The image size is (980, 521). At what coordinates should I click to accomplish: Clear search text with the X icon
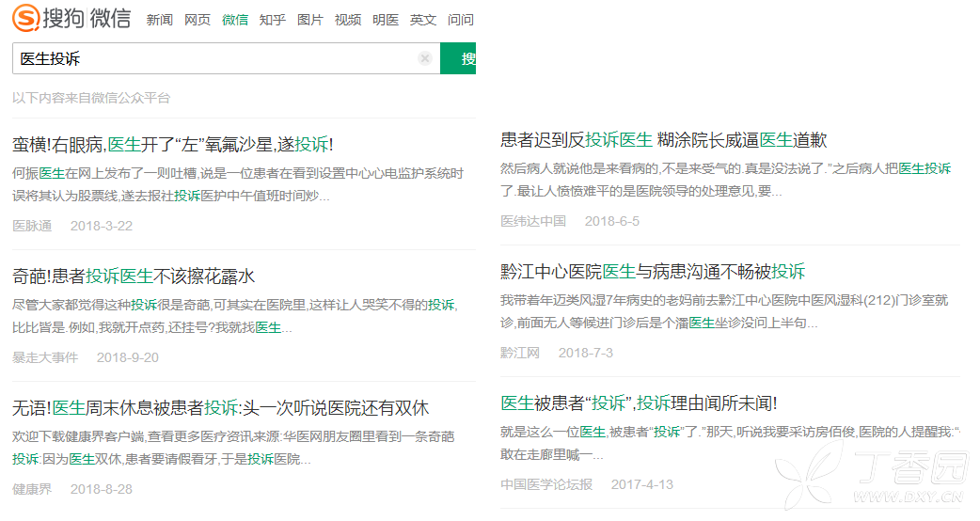[425, 58]
